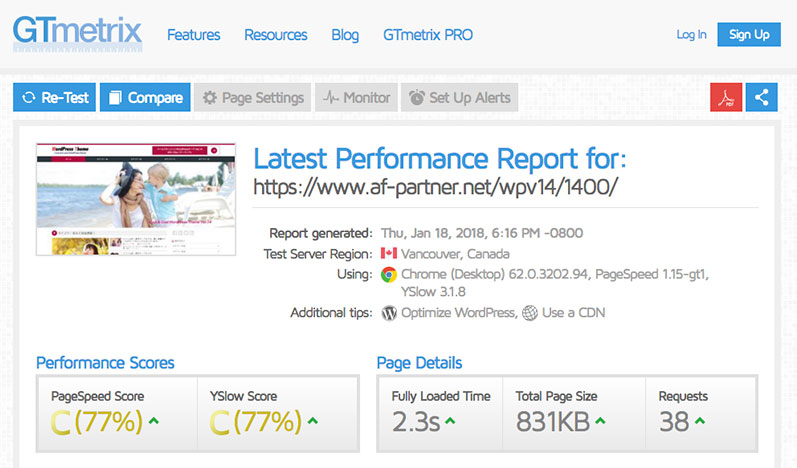Run Re-Test on the page
Viewport: 797px width, 468px height.
pyautogui.click(x=54, y=97)
